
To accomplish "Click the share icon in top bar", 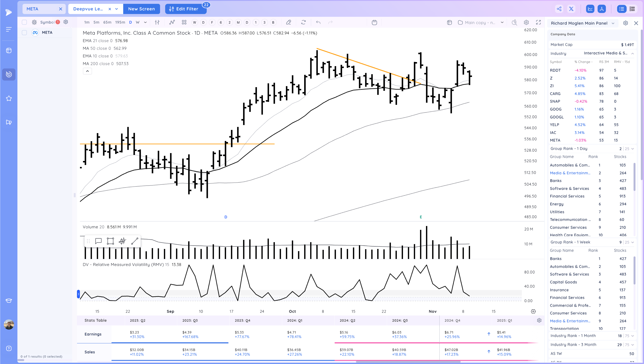I will pos(559,9).
